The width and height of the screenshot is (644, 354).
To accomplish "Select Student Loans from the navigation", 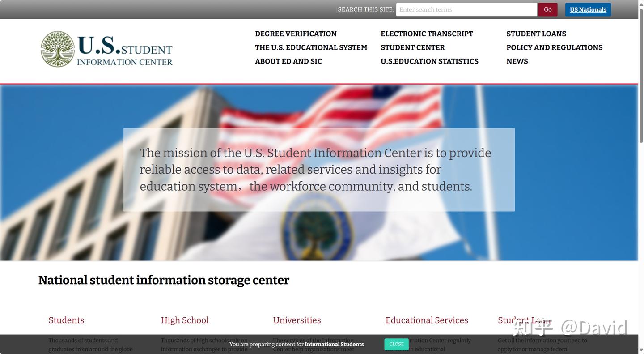I will 536,34.
